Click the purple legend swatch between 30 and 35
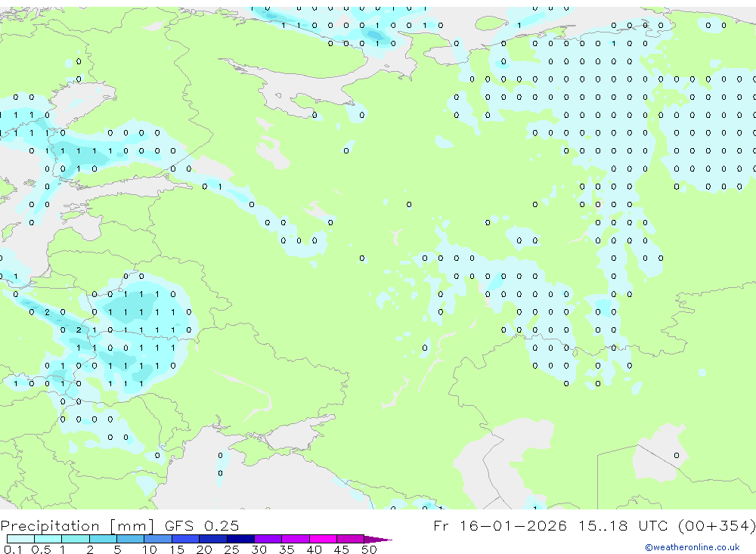 tap(268, 539)
